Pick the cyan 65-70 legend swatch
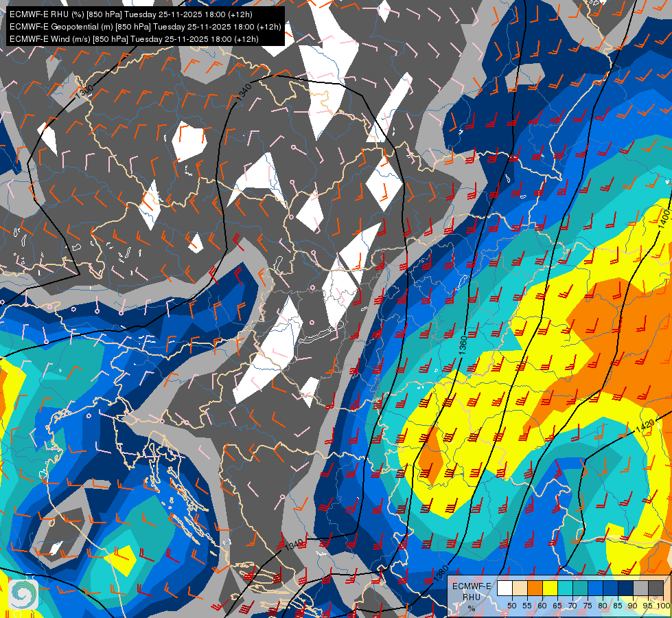 (x=566, y=588)
